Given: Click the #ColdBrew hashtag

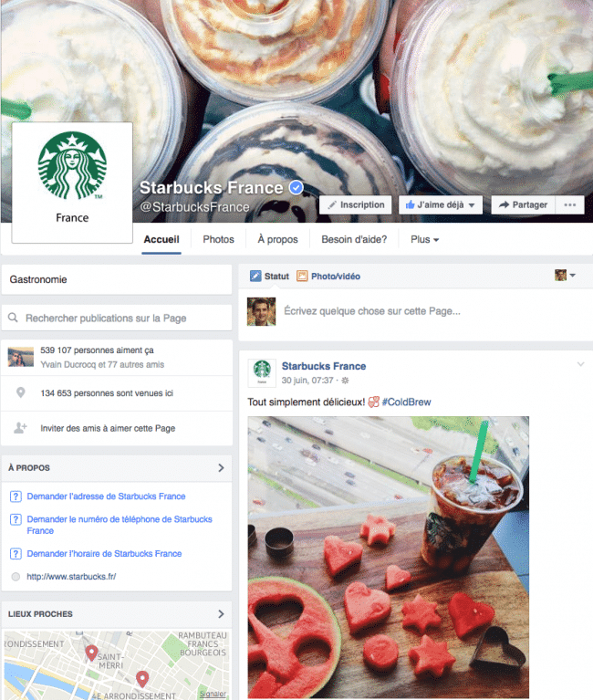Looking at the screenshot, I should click(x=407, y=402).
